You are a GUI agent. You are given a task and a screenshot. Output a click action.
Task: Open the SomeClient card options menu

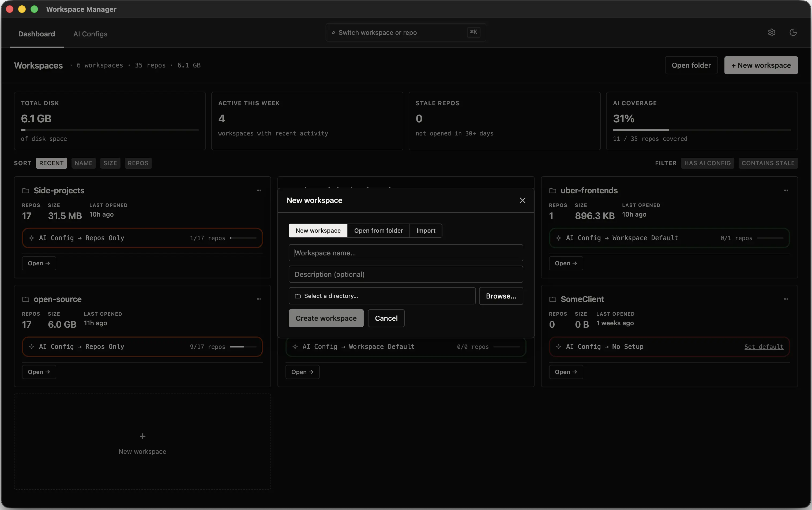tap(786, 299)
